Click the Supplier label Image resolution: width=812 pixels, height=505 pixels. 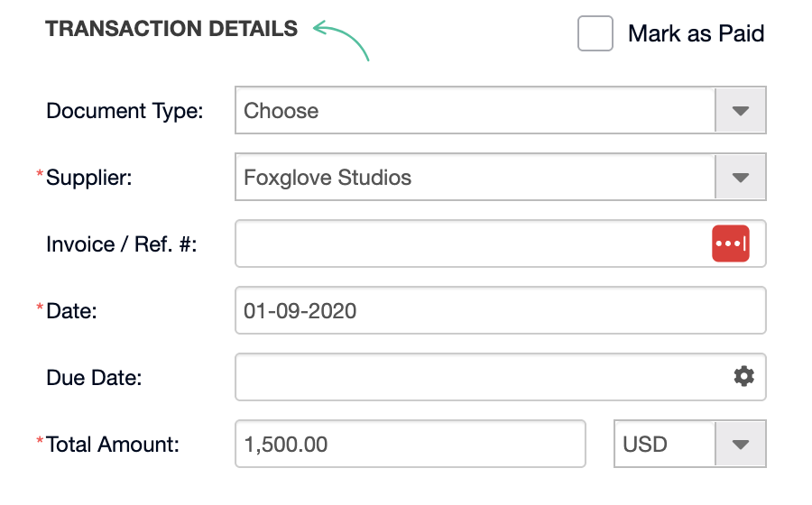tap(88, 178)
